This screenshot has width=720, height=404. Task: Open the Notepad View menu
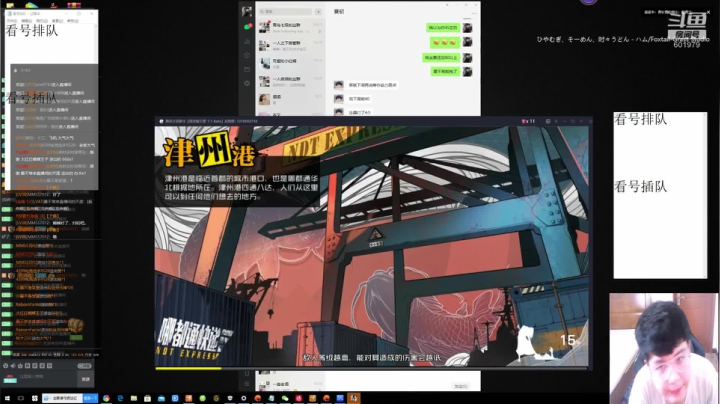click(57, 21)
